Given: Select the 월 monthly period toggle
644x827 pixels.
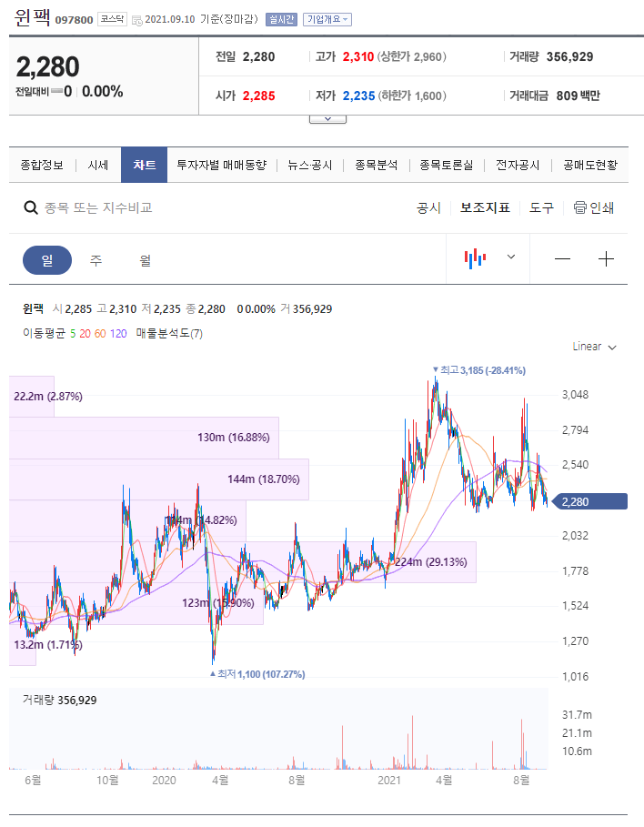Looking at the screenshot, I should pos(145,260).
